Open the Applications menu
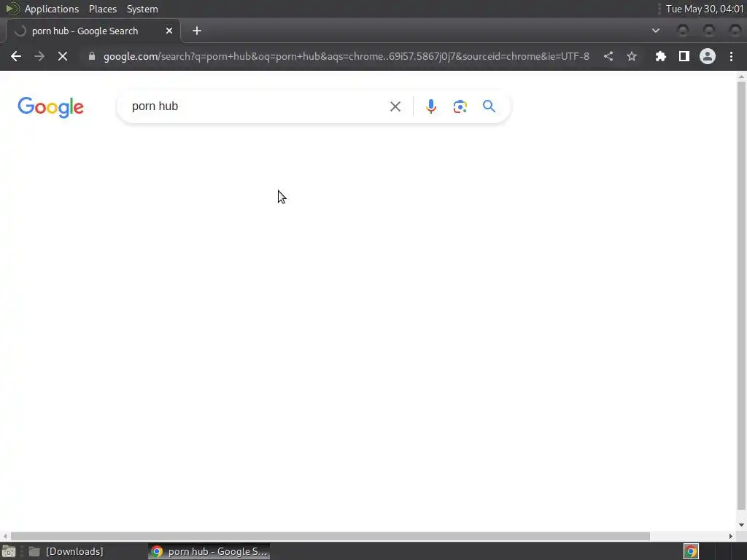 click(x=52, y=9)
